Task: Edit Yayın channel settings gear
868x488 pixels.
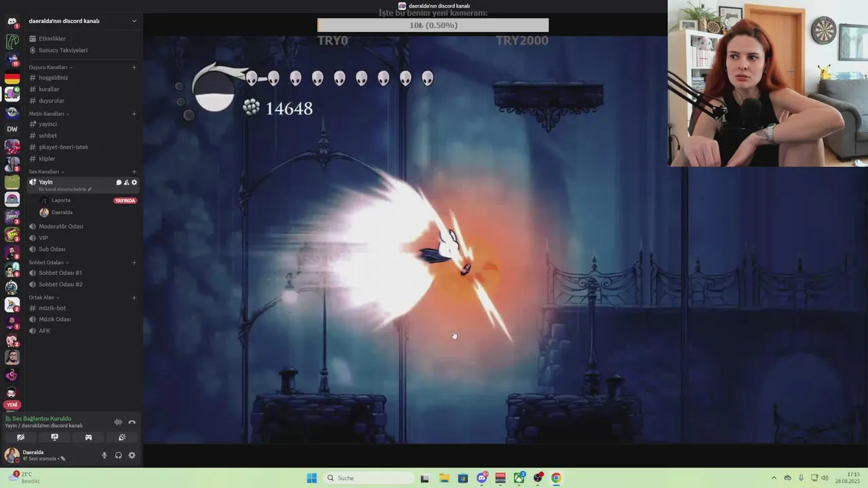Action: click(134, 182)
